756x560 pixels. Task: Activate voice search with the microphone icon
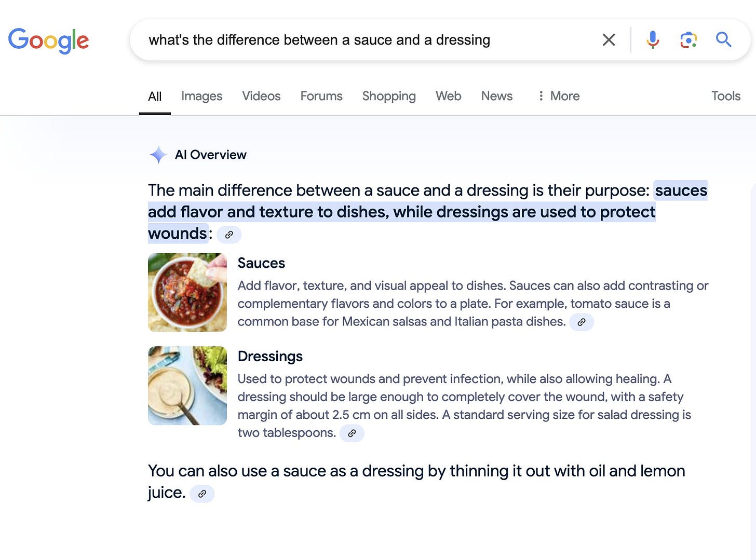pyautogui.click(x=652, y=39)
